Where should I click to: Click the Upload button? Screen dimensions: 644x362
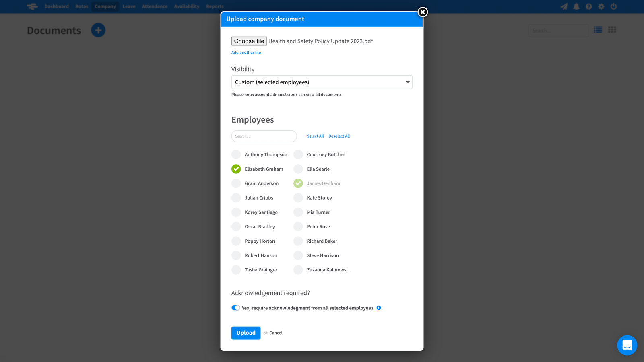[246, 333]
